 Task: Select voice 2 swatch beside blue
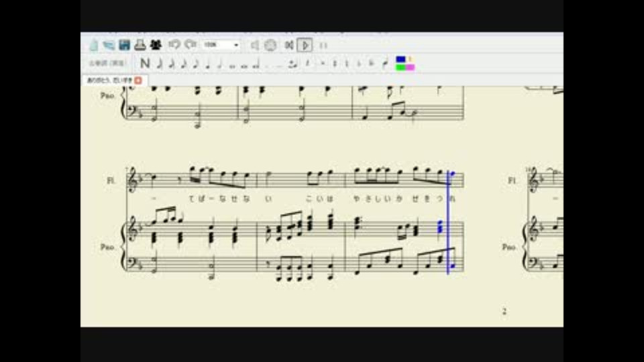click(x=409, y=59)
